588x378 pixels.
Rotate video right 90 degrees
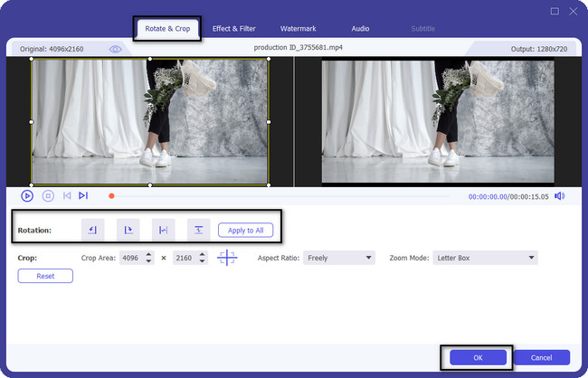tap(128, 230)
